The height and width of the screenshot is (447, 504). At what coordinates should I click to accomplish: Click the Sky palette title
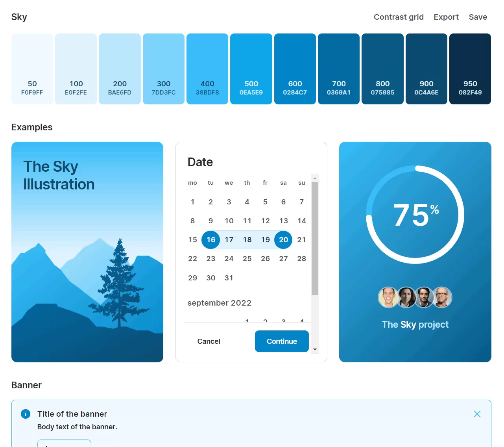point(19,17)
